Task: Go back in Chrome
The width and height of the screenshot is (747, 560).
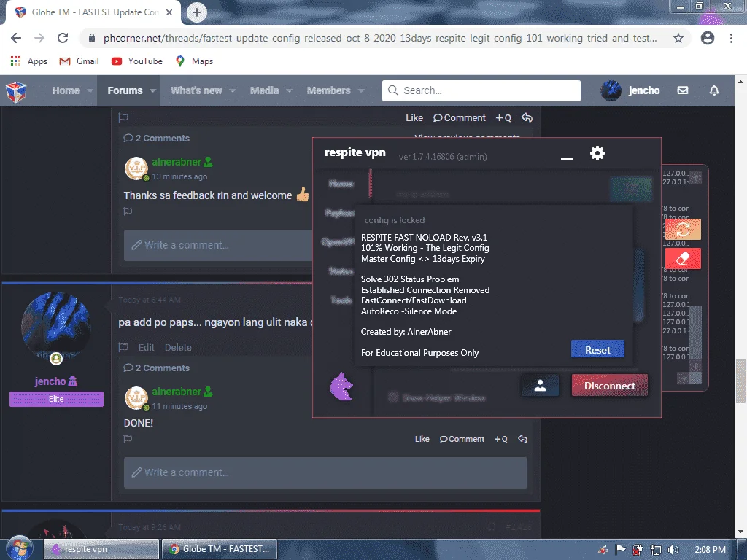Action: point(16,38)
